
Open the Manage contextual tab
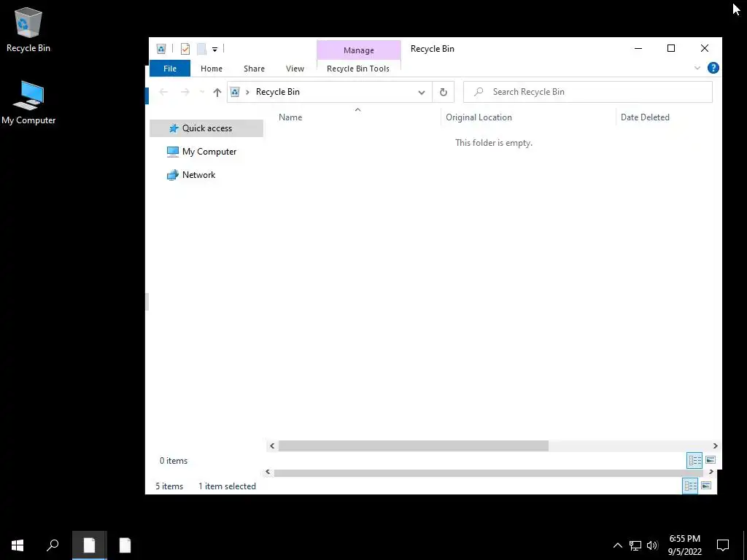pyautogui.click(x=358, y=50)
